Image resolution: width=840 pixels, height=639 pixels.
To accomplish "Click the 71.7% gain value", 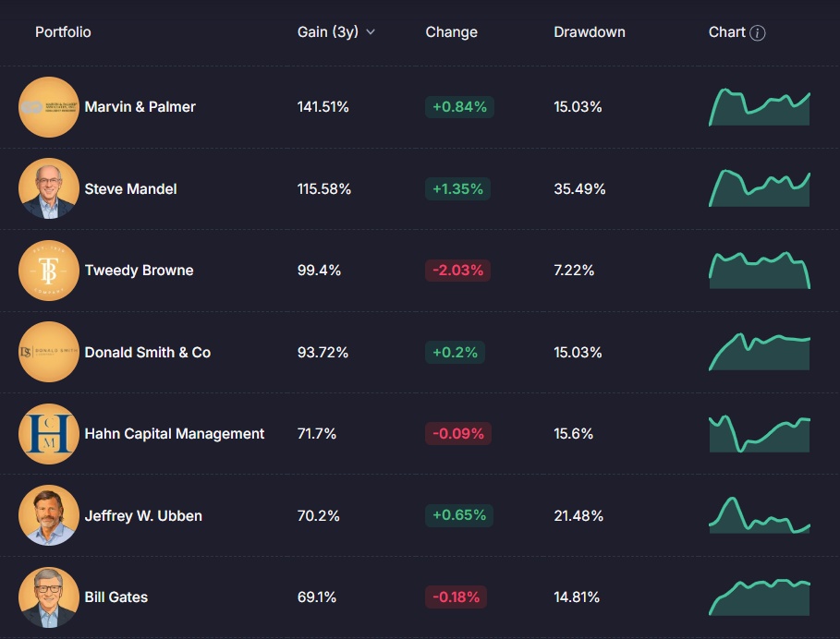I will [x=317, y=433].
